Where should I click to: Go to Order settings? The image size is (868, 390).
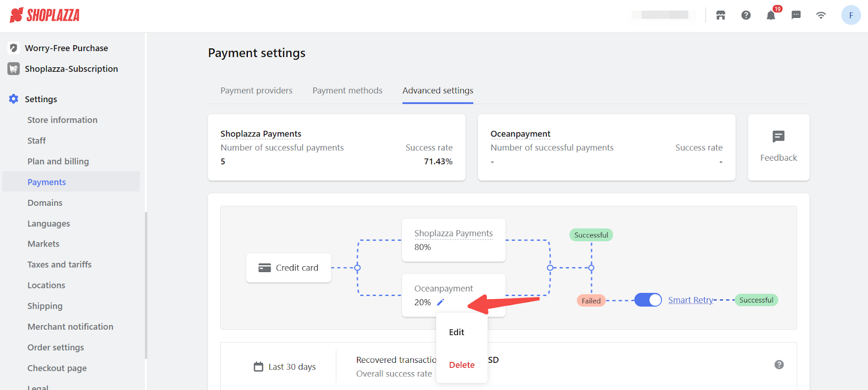56,347
